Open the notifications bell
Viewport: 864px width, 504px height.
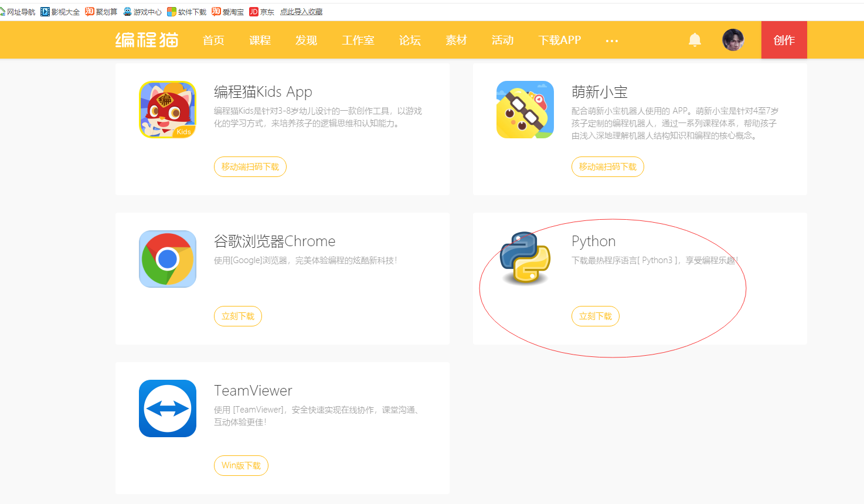coord(695,40)
